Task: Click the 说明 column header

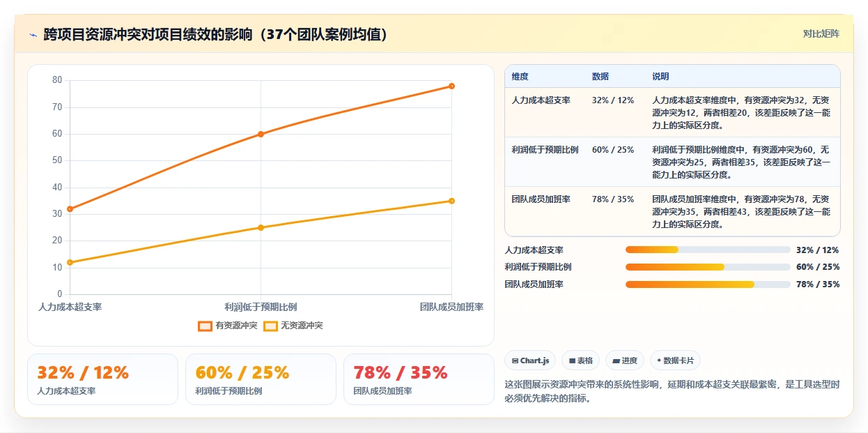Action: pyautogui.click(x=660, y=76)
